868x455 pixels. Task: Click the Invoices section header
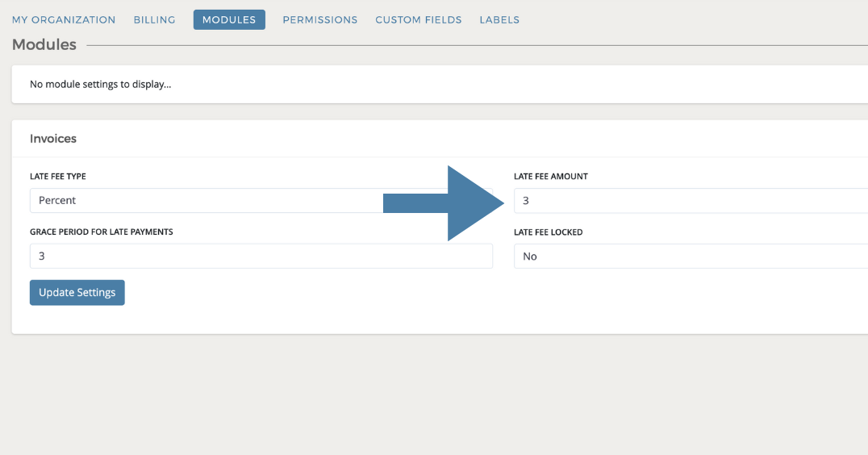click(53, 139)
